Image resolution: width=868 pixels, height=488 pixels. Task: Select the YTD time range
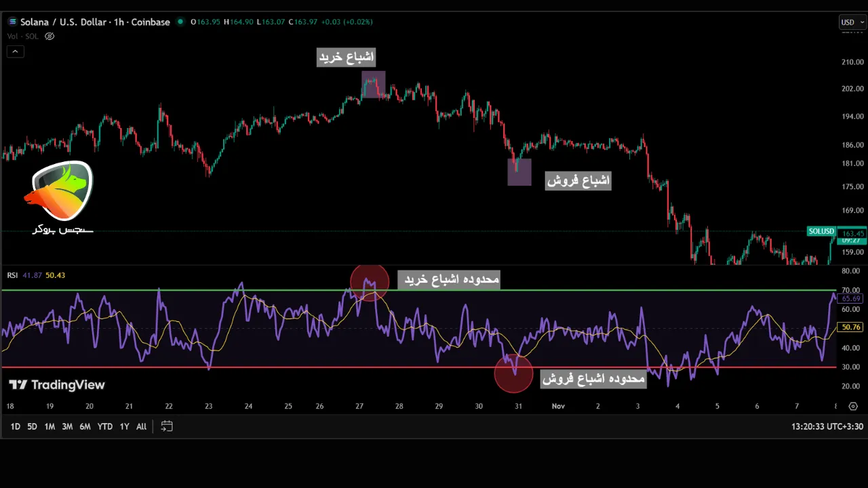[104, 427]
